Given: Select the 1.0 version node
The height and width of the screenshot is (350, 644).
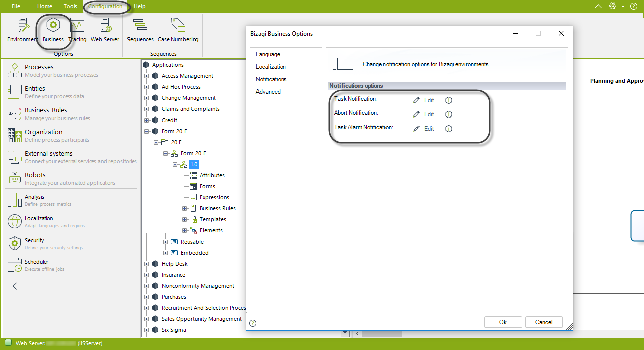Looking at the screenshot, I should coord(194,165).
